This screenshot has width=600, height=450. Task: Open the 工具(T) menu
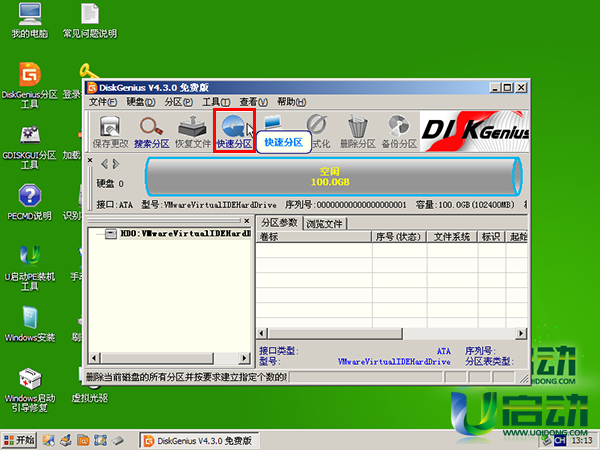[216, 102]
